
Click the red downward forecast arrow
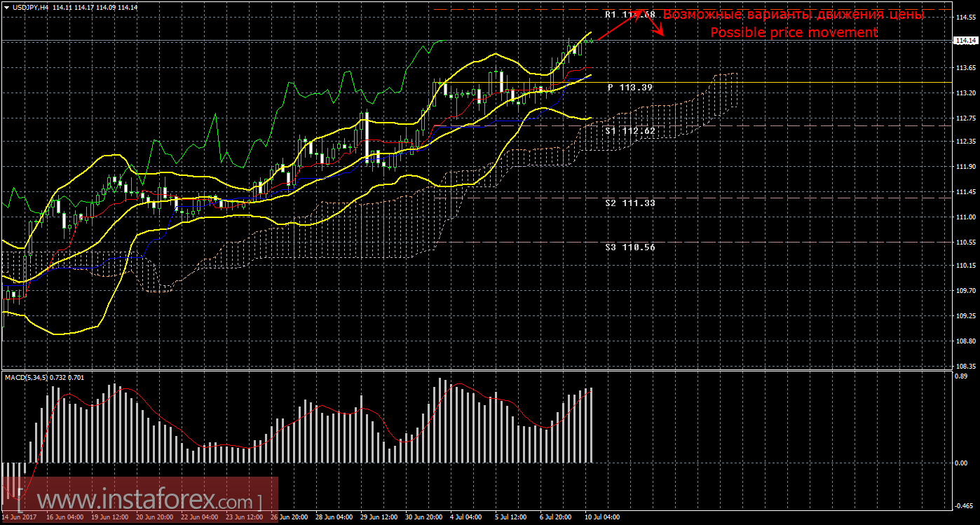pyautogui.click(x=655, y=25)
